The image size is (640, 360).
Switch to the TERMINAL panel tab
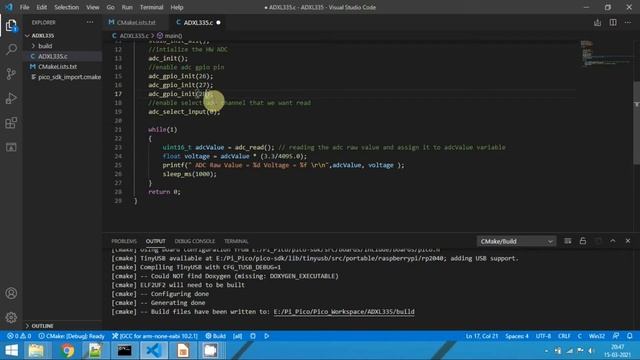click(236, 241)
